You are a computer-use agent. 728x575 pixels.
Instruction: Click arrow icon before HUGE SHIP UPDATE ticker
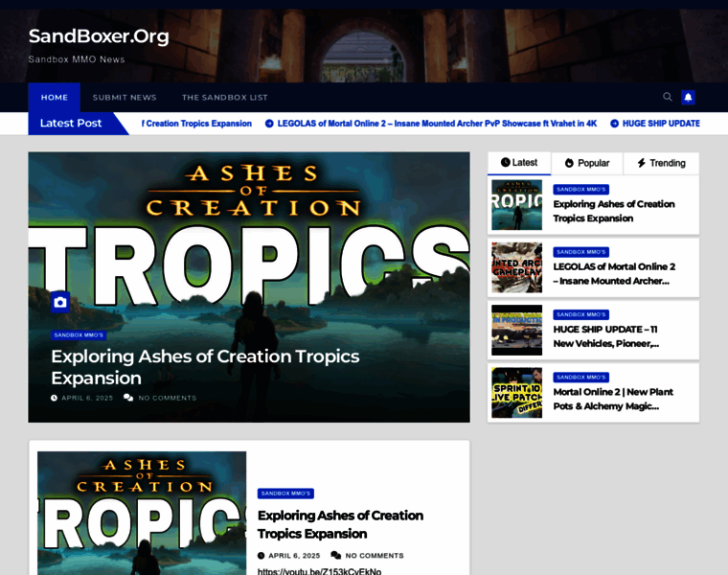(x=614, y=124)
